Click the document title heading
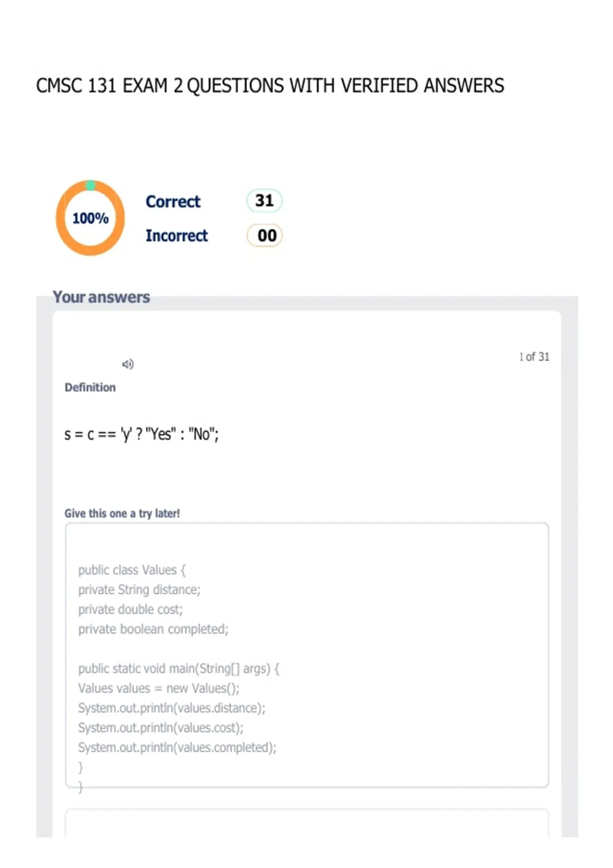The height and width of the screenshot is (868, 613). coord(270,85)
